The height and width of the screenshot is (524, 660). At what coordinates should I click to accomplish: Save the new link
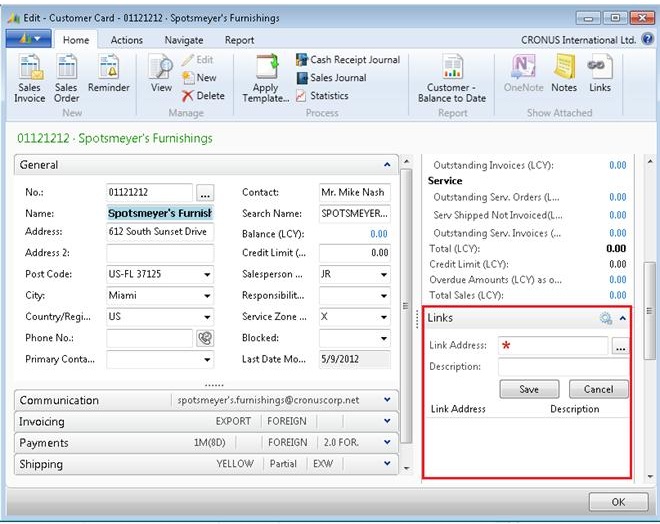click(529, 389)
